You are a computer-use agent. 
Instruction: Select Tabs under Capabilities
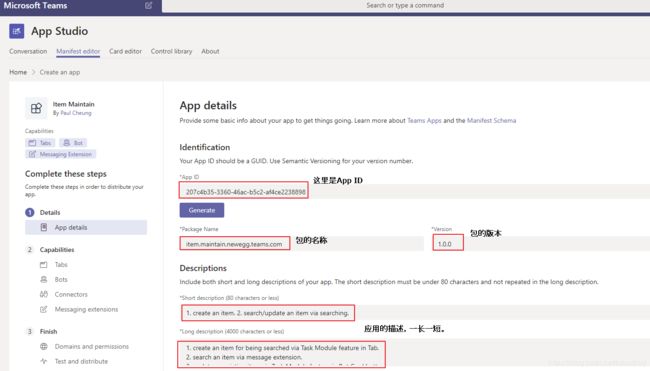(61, 264)
